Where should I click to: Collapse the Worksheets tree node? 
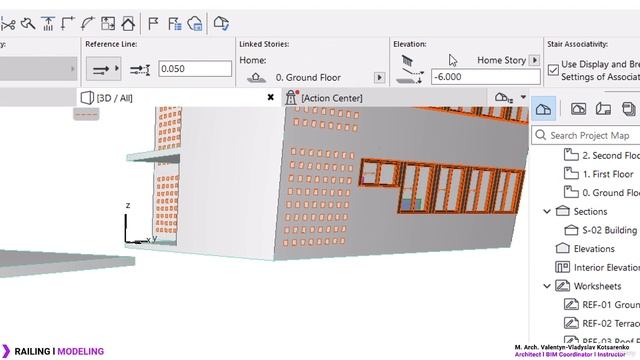(x=547, y=286)
